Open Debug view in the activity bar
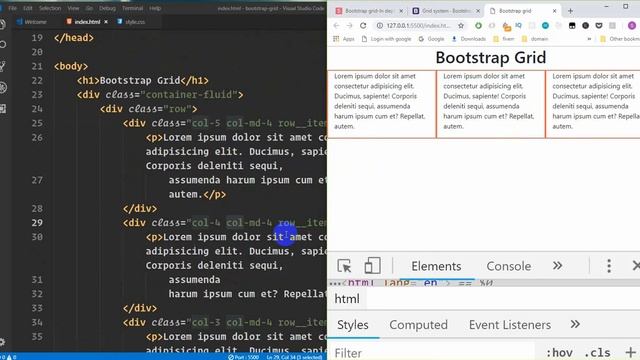Screen dimensions: 640x360 [x=3, y=87]
